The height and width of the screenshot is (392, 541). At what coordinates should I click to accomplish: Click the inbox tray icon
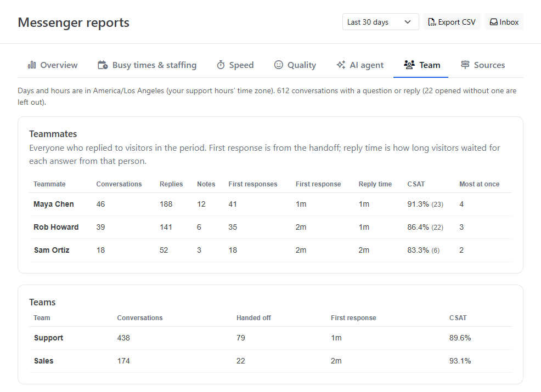[x=494, y=22]
